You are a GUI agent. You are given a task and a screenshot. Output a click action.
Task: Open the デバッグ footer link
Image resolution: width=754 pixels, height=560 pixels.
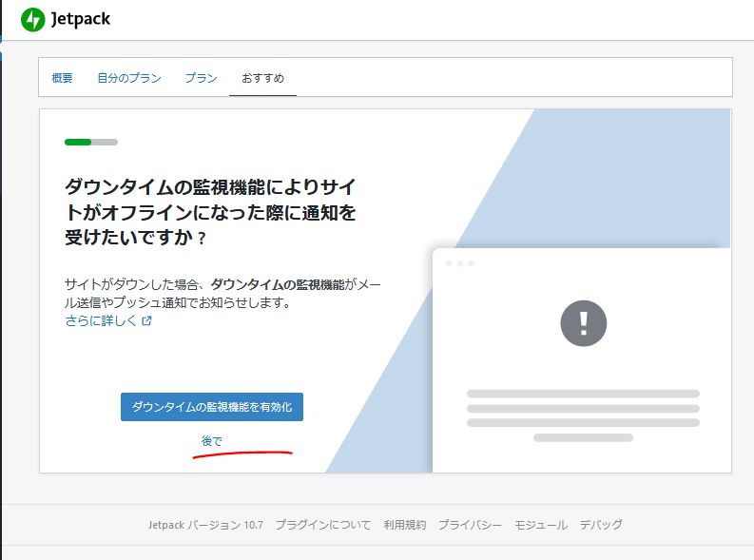point(601,525)
